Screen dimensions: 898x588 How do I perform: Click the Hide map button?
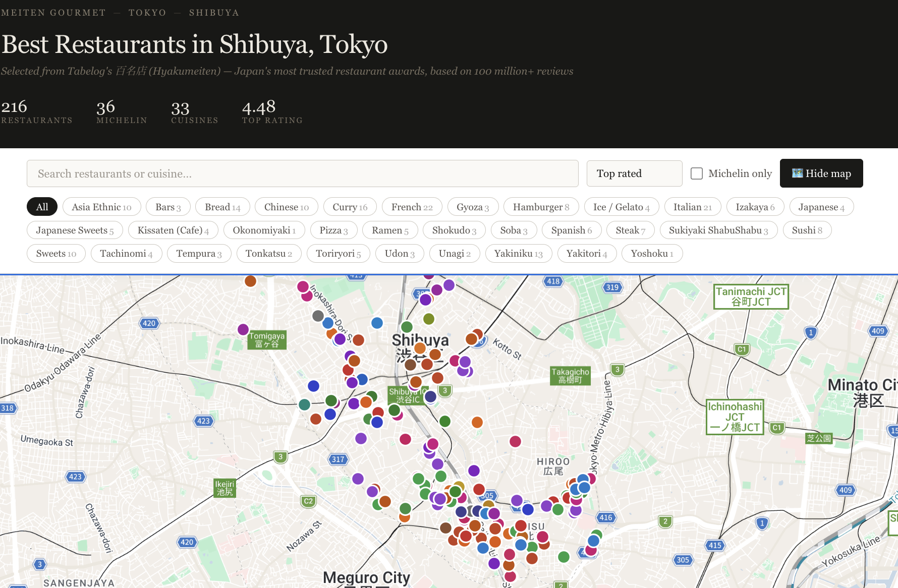[x=821, y=173]
